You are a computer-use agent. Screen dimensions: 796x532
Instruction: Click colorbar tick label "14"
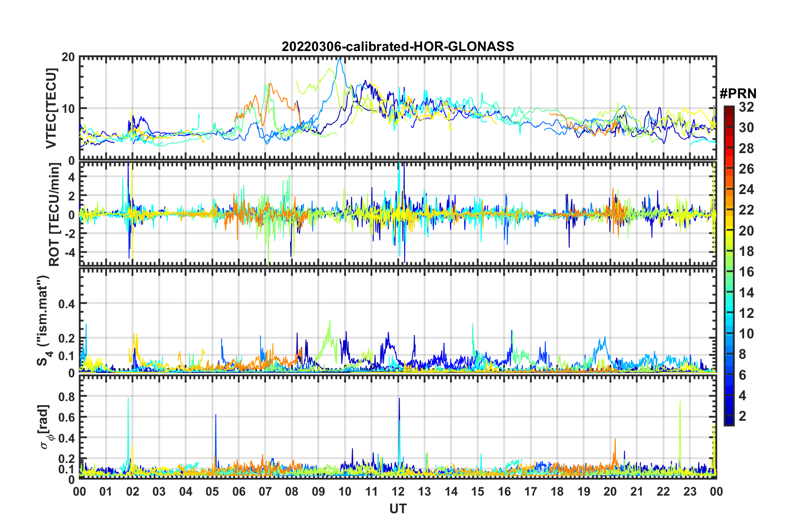(746, 293)
